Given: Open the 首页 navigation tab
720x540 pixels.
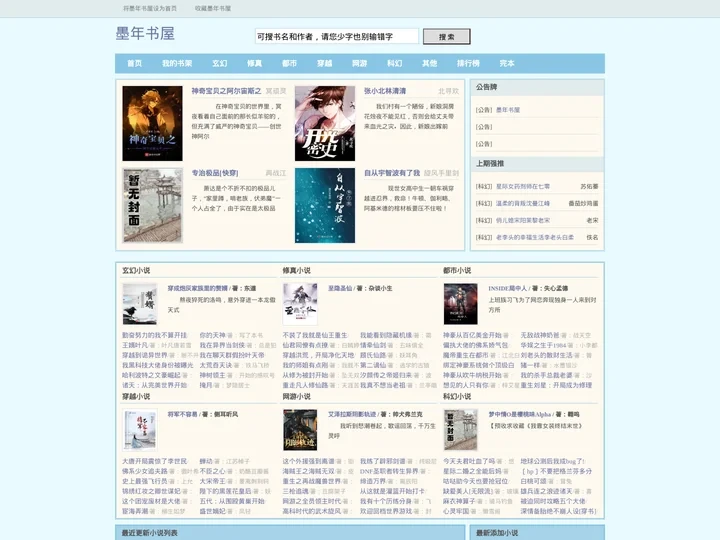Looking at the screenshot, I should point(134,63).
